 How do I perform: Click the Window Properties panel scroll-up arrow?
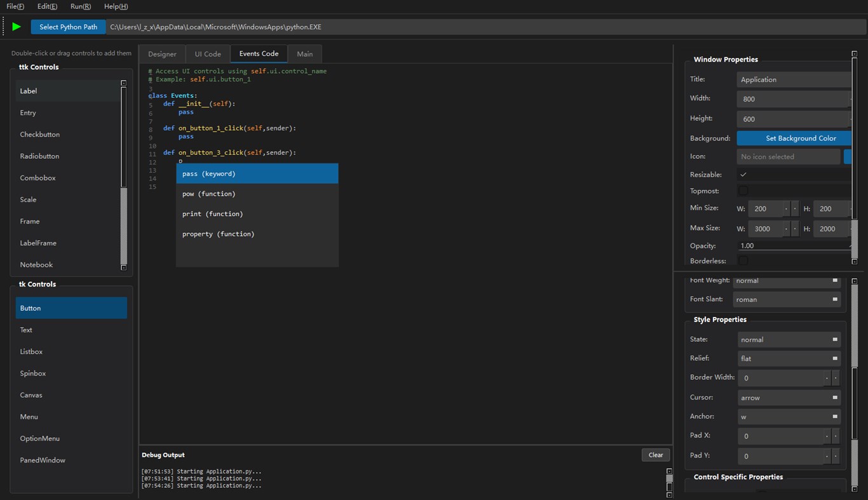click(x=855, y=54)
